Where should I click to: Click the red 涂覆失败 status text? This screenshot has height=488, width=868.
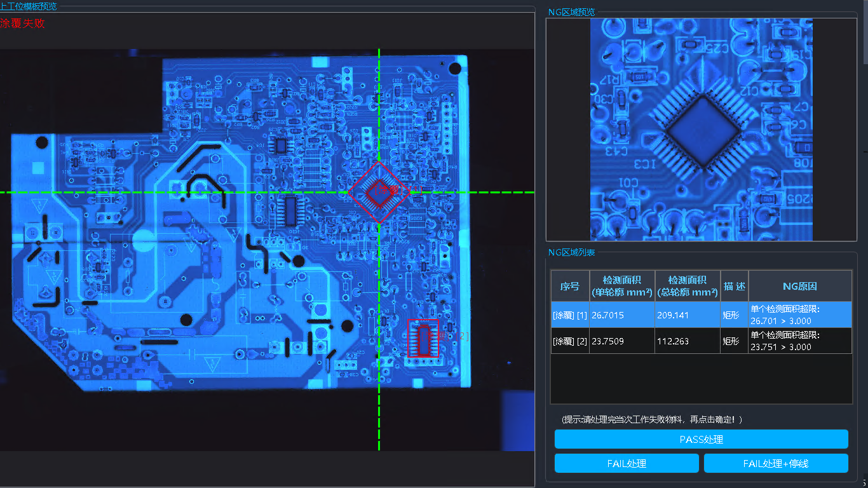click(23, 24)
